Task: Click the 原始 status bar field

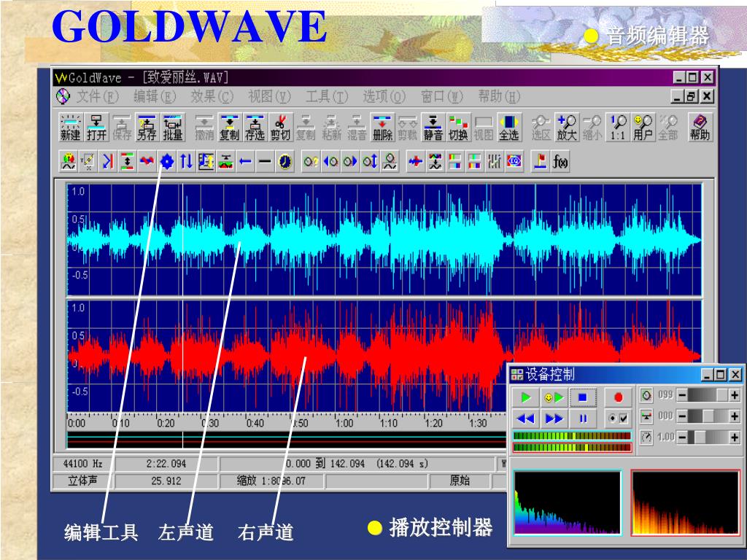Action: 460,481
